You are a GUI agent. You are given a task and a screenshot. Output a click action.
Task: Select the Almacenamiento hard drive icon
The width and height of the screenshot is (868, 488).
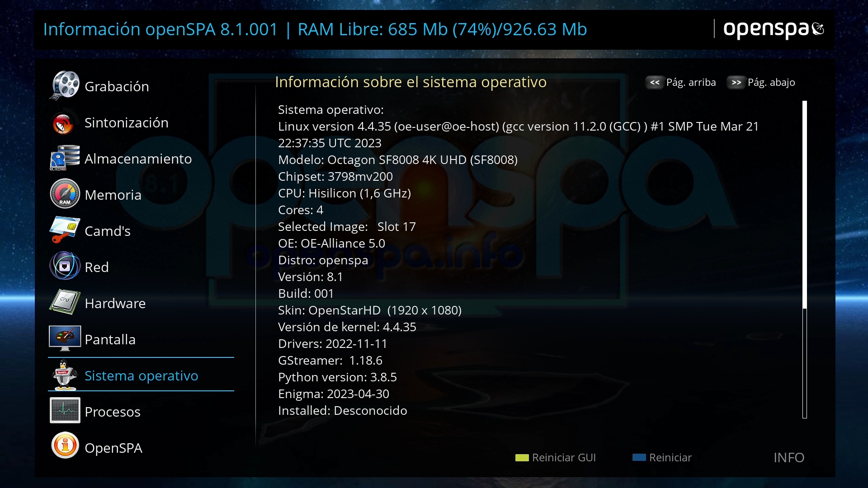pos(65,158)
